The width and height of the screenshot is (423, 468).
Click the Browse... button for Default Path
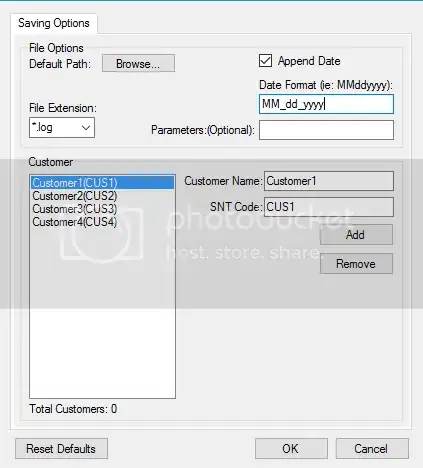click(138, 63)
